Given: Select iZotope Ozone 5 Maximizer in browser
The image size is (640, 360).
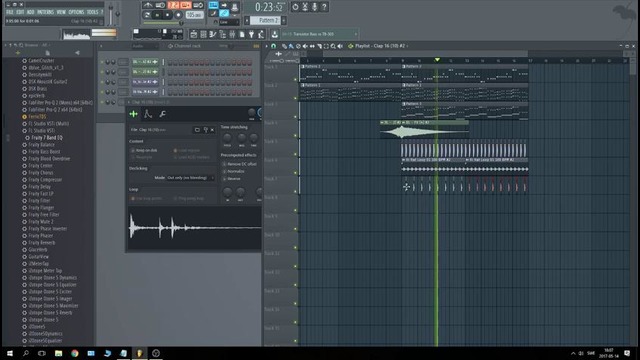Looking at the screenshot, I should 53,305.
